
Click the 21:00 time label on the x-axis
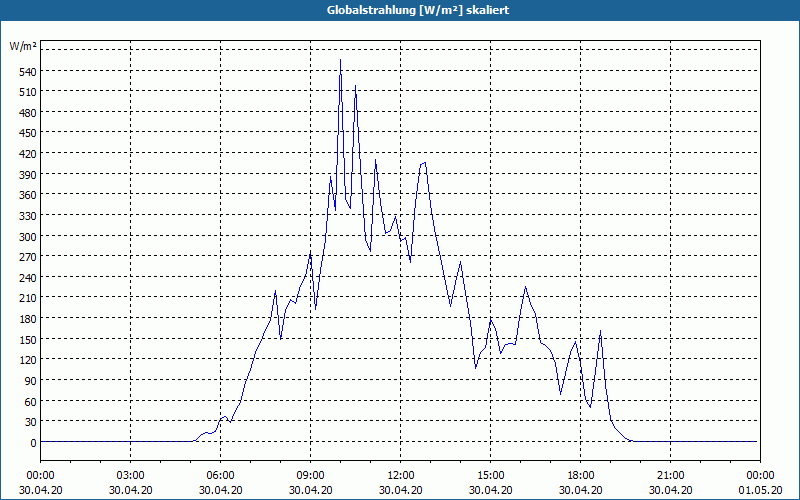pos(670,476)
